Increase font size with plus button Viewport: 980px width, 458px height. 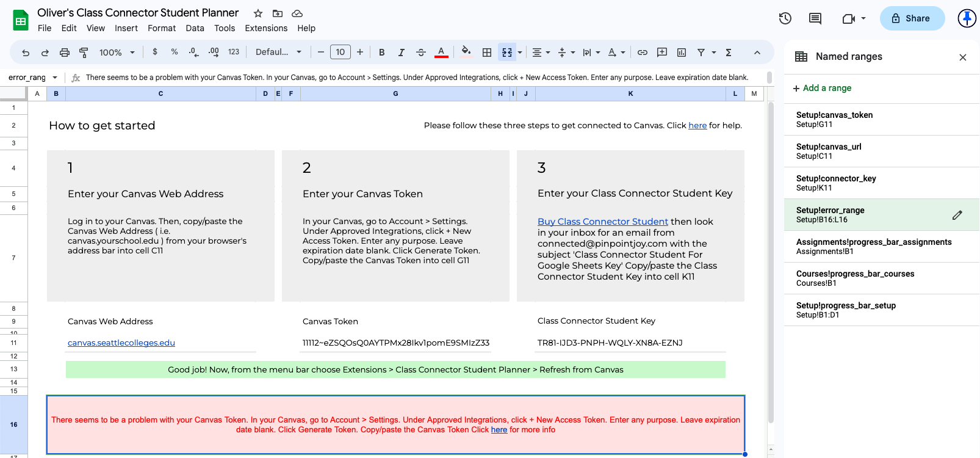(360, 52)
